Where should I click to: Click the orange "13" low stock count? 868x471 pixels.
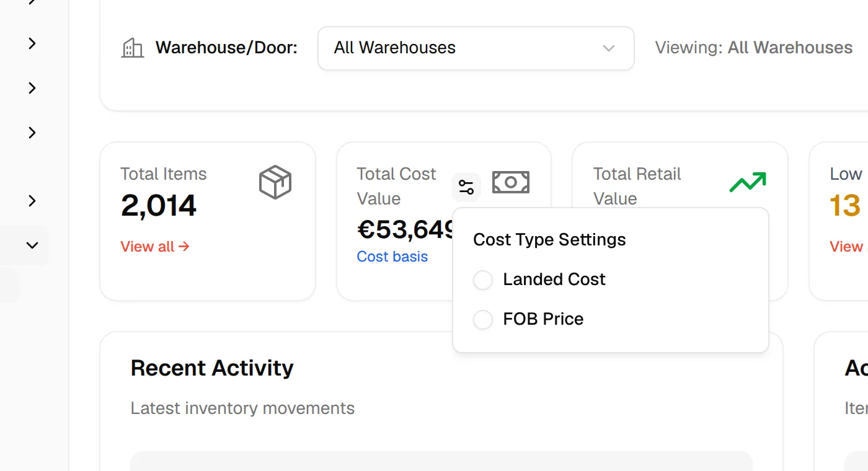[845, 206]
